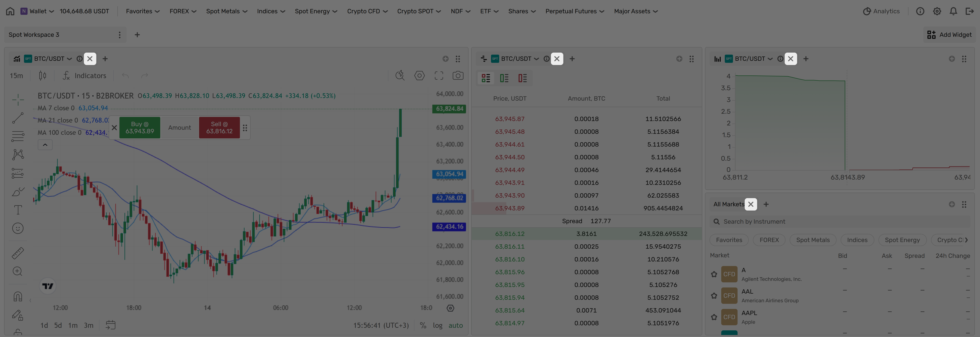The width and height of the screenshot is (980, 337).
Task: Go to the home icon
Action: click(10, 11)
